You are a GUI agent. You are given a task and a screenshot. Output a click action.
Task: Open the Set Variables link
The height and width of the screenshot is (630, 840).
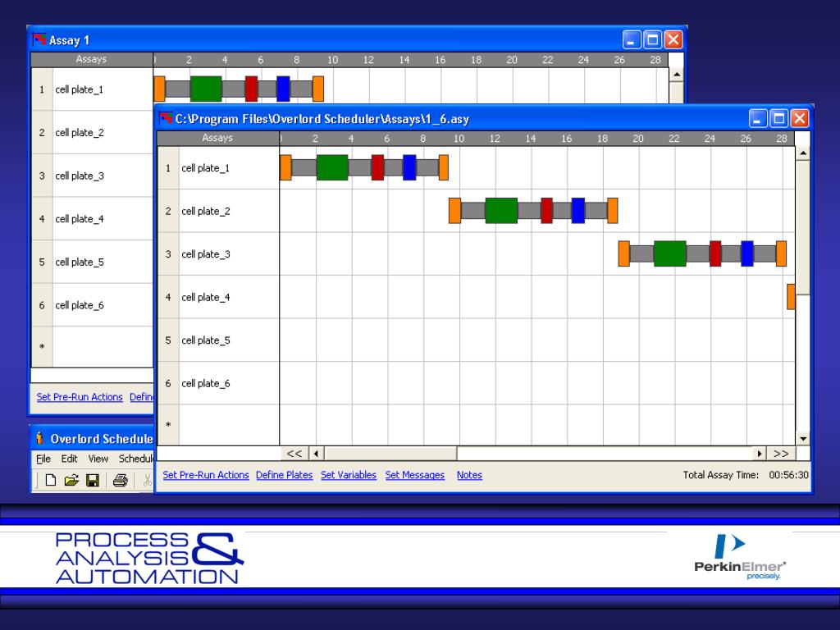[348, 475]
